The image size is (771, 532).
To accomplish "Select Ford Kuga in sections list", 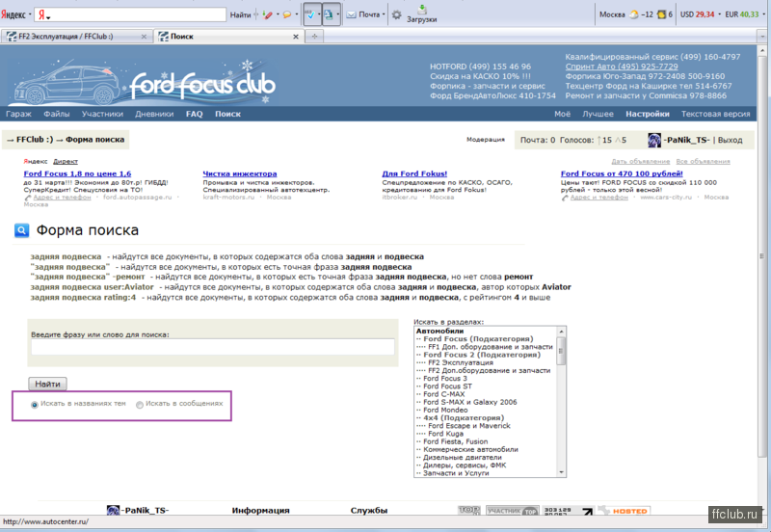I will 445,434.
